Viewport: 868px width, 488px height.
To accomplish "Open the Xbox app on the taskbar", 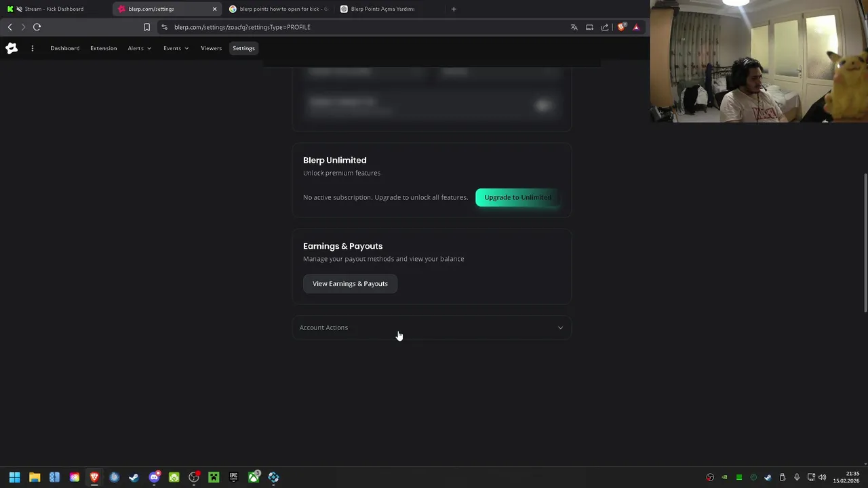I will (x=254, y=477).
